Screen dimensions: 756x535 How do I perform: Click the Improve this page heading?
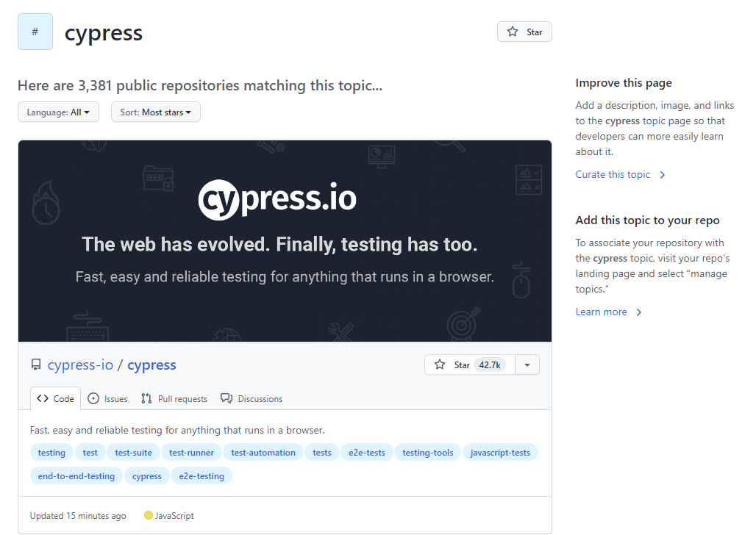coord(624,83)
